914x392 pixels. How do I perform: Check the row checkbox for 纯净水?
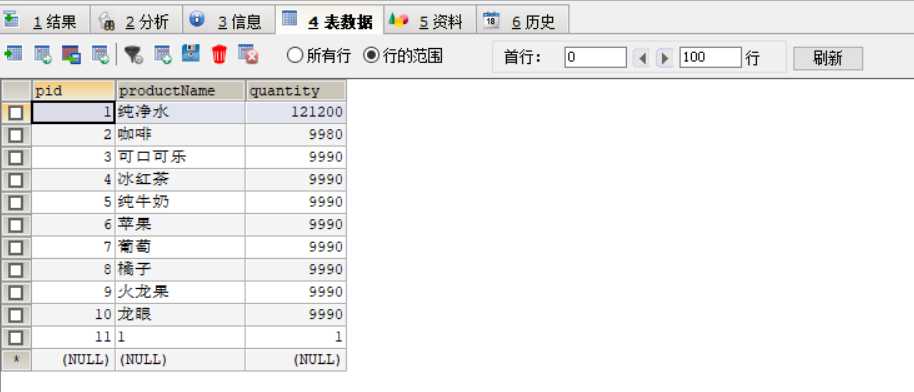(16, 113)
